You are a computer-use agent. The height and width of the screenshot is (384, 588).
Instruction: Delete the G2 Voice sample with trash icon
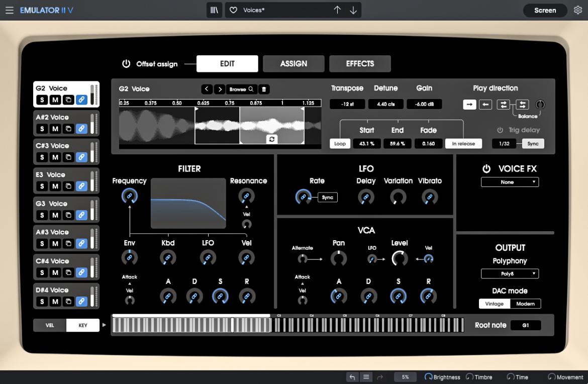pos(264,89)
